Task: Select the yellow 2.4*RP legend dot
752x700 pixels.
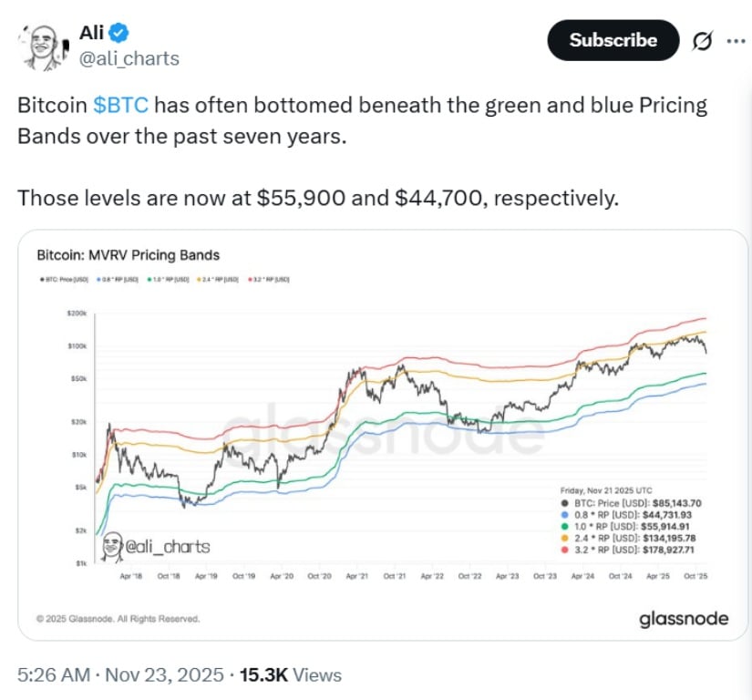Action: [565, 539]
